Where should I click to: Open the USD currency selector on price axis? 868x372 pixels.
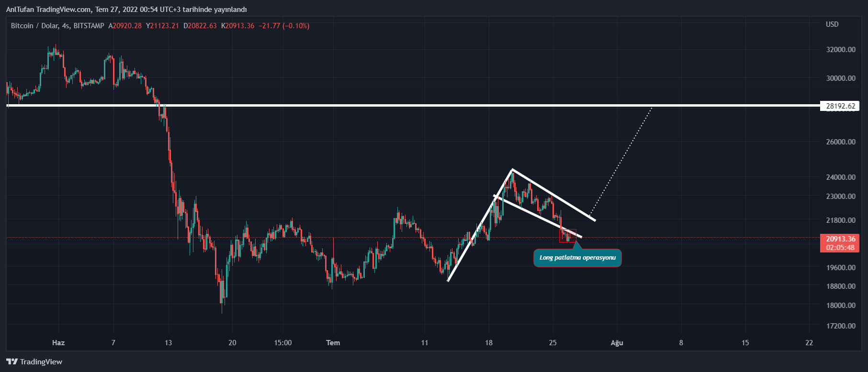[832, 24]
